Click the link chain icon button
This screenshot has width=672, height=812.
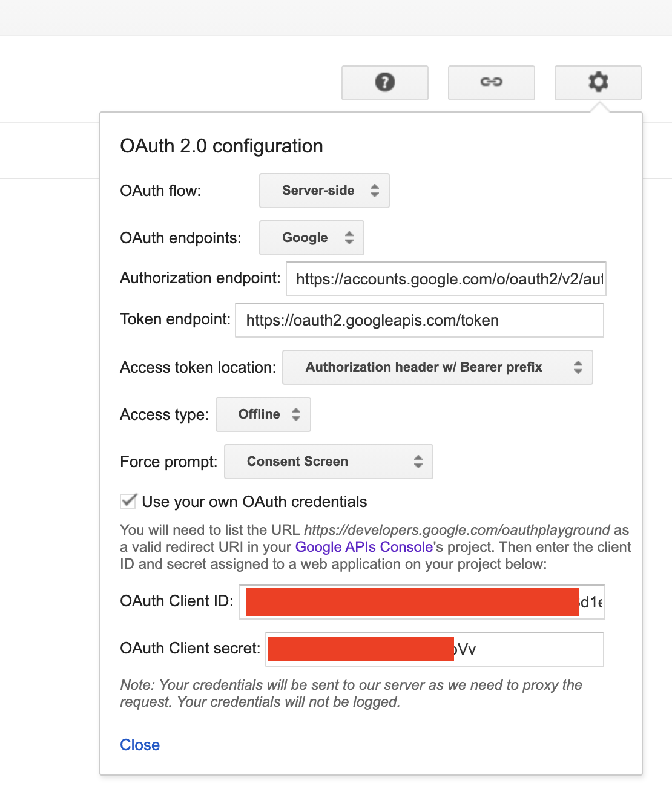click(491, 82)
